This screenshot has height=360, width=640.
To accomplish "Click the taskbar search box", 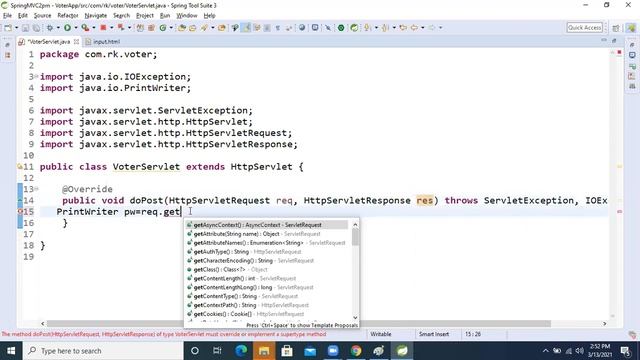I will click(102, 351).
